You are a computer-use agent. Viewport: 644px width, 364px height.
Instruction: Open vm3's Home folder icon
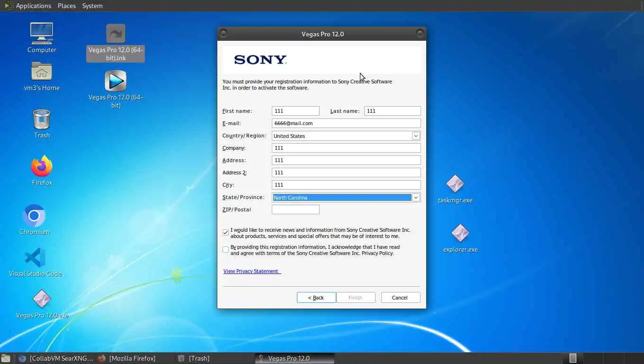click(42, 71)
